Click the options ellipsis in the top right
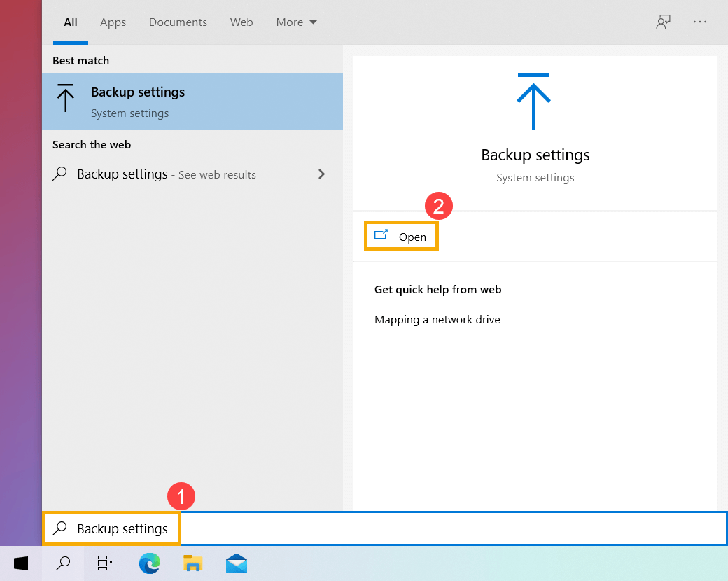 point(700,22)
